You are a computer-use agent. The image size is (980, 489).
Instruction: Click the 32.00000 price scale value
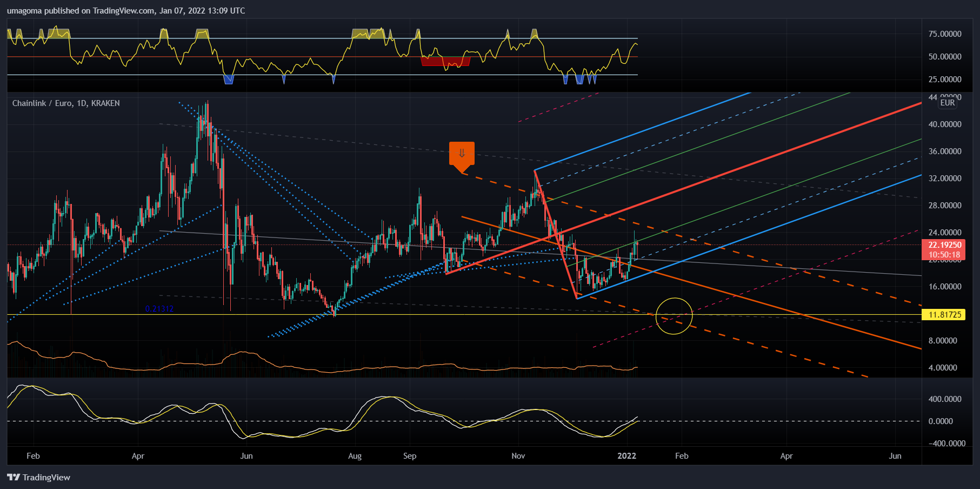(945, 178)
